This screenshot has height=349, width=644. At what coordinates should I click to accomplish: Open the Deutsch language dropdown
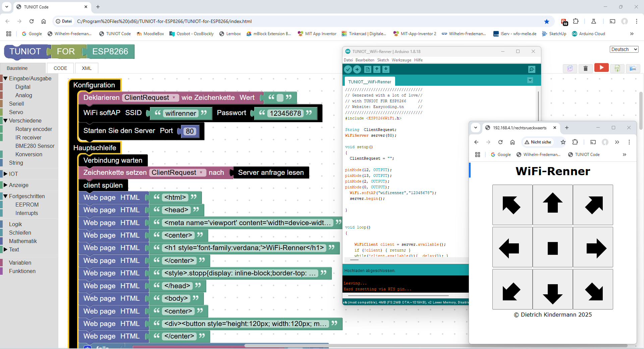click(624, 49)
